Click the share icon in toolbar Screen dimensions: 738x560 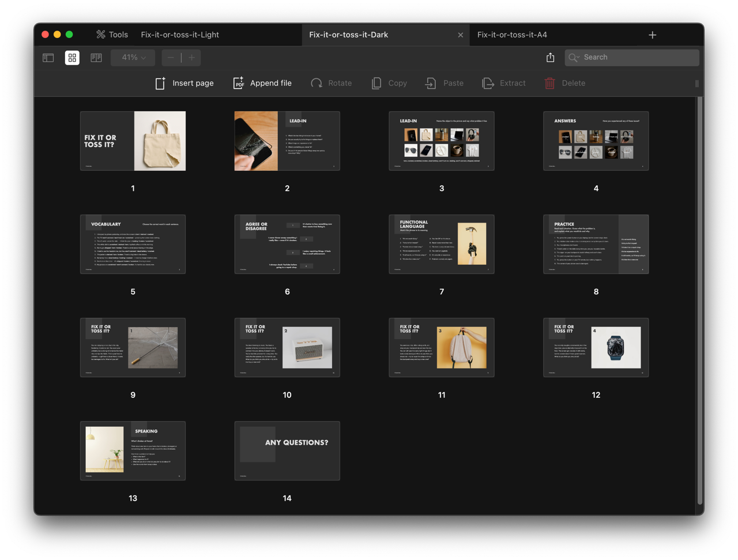click(550, 57)
